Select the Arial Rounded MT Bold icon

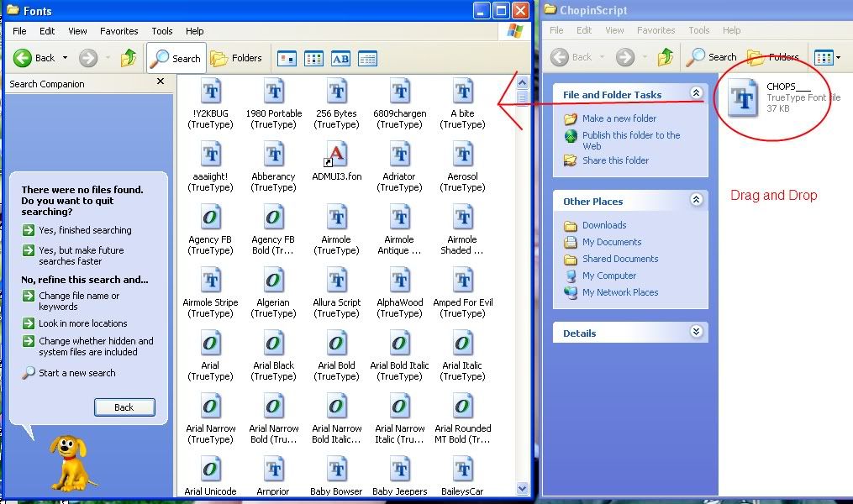click(x=462, y=407)
